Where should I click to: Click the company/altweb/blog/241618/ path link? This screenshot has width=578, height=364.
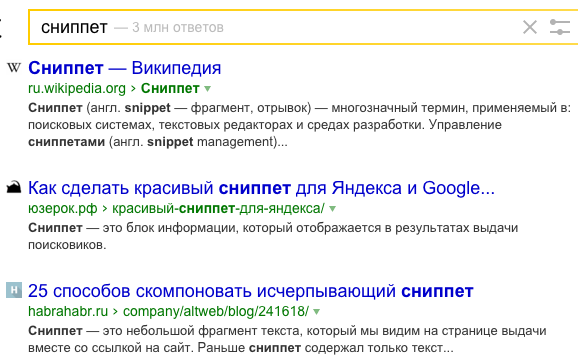(x=216, y=311)
